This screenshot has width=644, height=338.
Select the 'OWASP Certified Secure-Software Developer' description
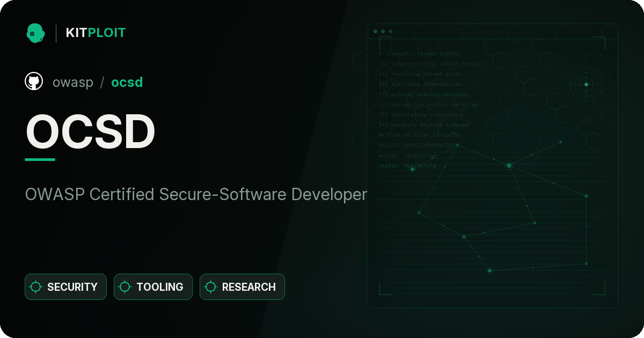coord(196,194)
